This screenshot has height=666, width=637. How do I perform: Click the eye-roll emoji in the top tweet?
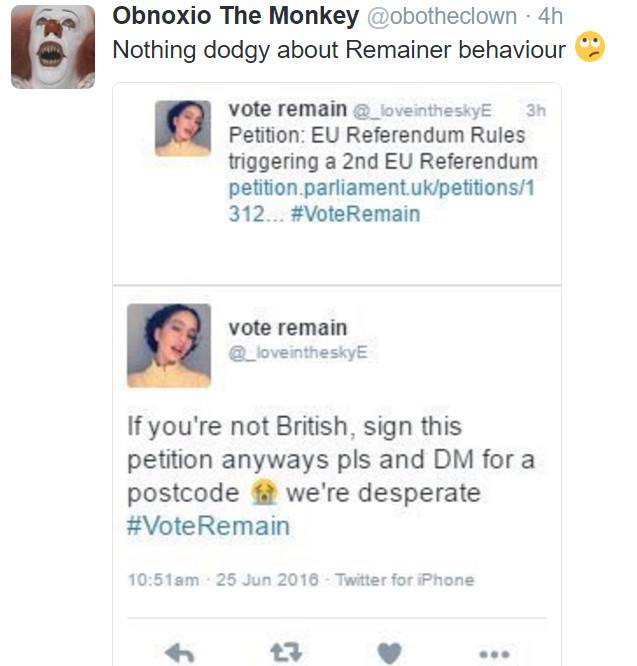590,47
